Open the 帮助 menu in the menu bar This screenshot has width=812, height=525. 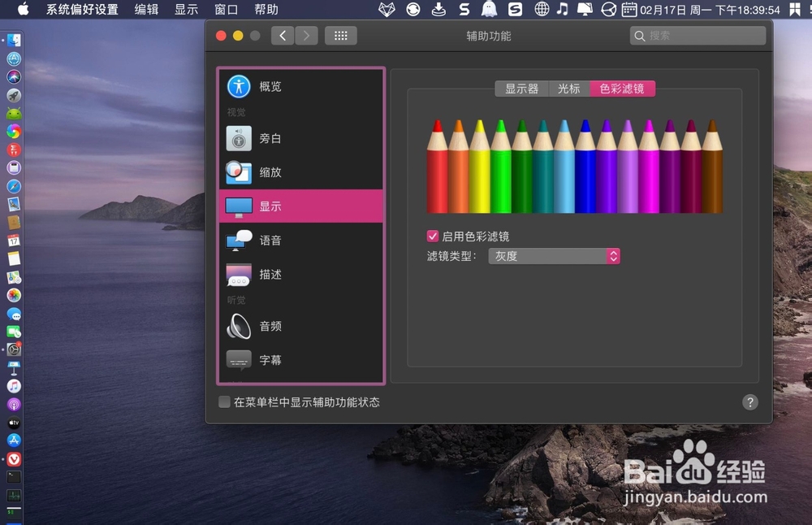click(x=265, y=10)
